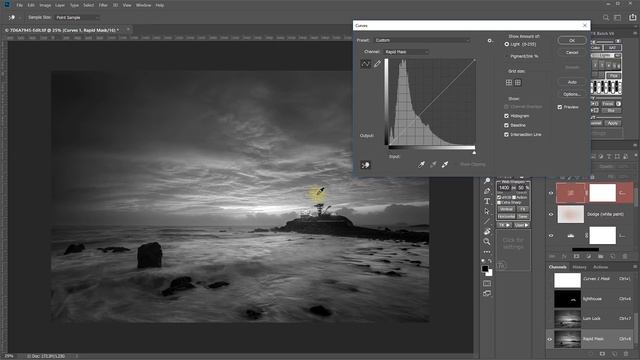Open the Preset dropdown in Curves
The height and width of the screenshot is (360, 640).
coord(422,40)
